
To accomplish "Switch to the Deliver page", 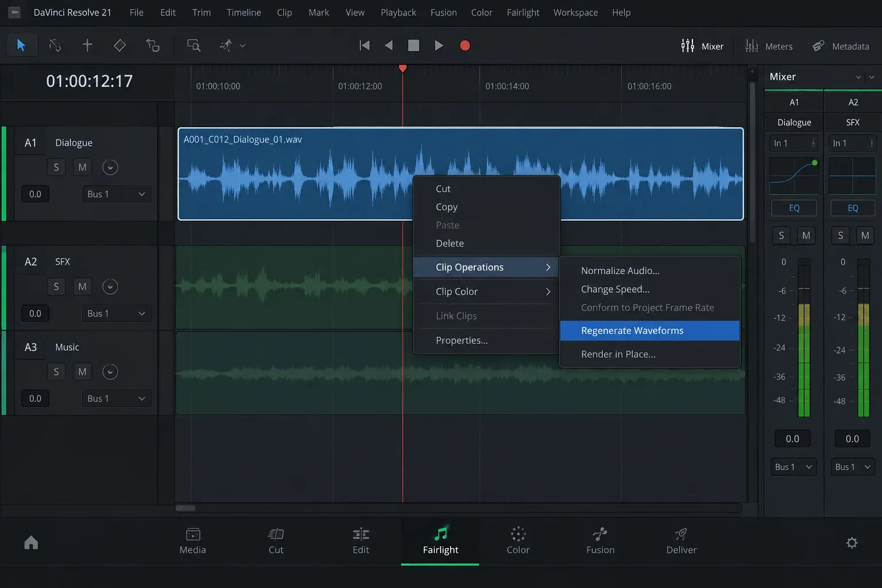I will tap(682, 541).
